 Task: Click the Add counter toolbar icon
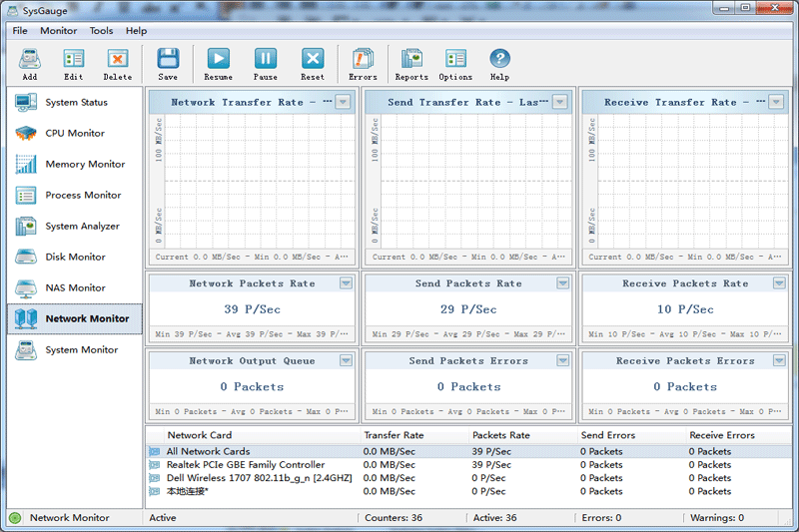(x=29, y=62)
